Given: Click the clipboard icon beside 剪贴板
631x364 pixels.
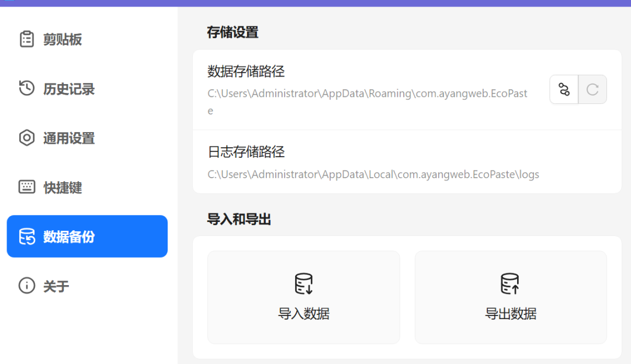Looking at the screenshot, I should (26, 39).
